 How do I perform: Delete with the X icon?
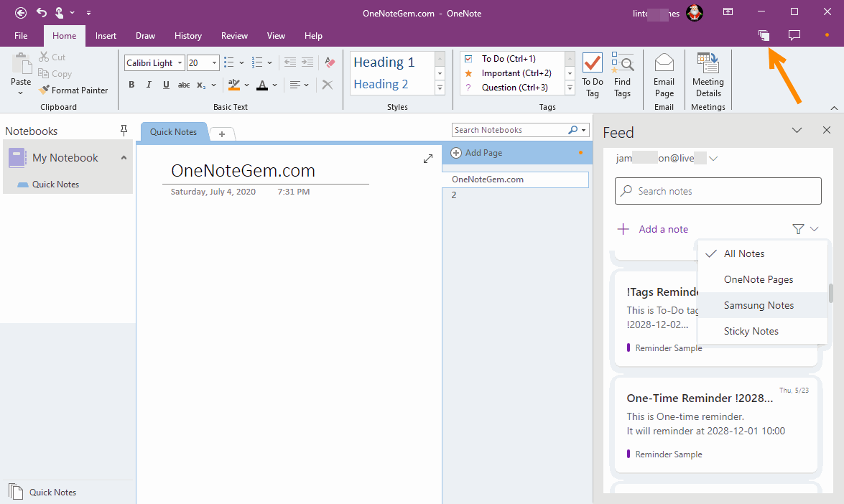[x=328, y=85]
